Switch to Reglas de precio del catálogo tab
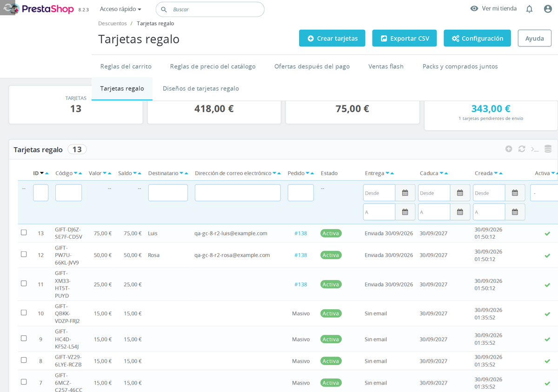 213,66
